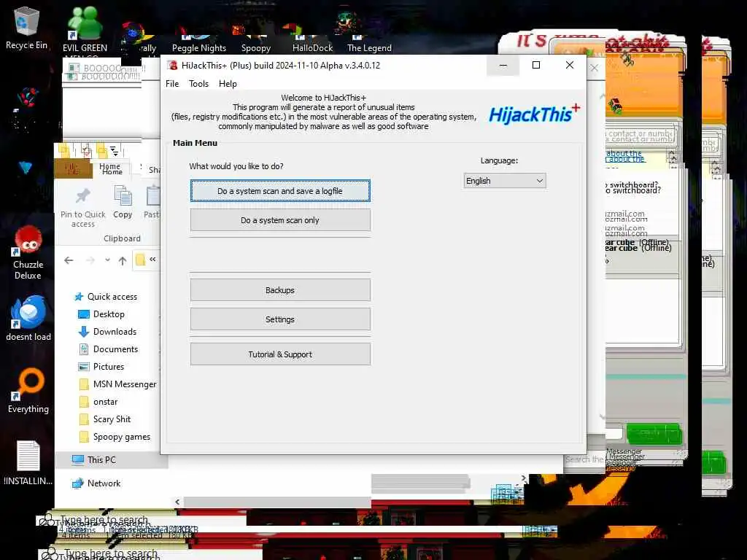747x560 pixels.
Task: Expand Explorer recent locations dropdown arrow
Action: click(108, 260)
